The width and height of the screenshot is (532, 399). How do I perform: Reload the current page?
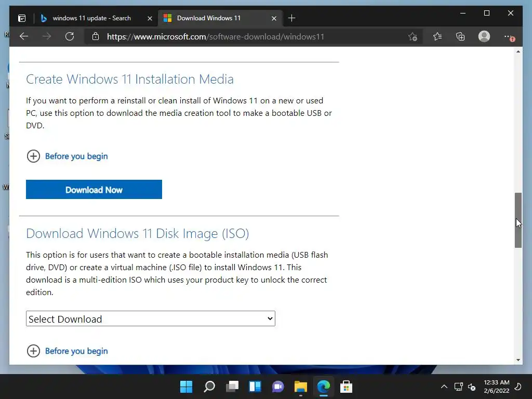point(70,36)
